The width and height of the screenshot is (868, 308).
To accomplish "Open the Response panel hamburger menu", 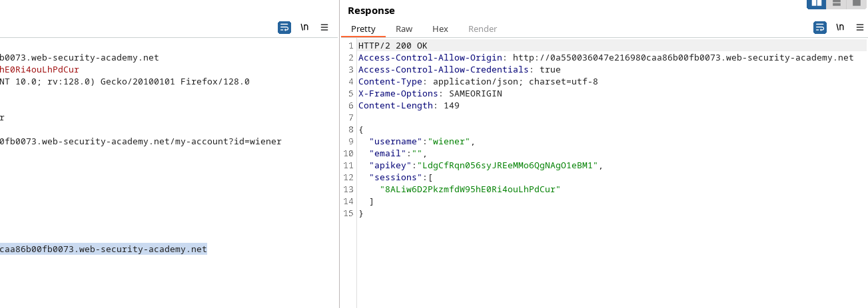I will click(x=860, y=27).
